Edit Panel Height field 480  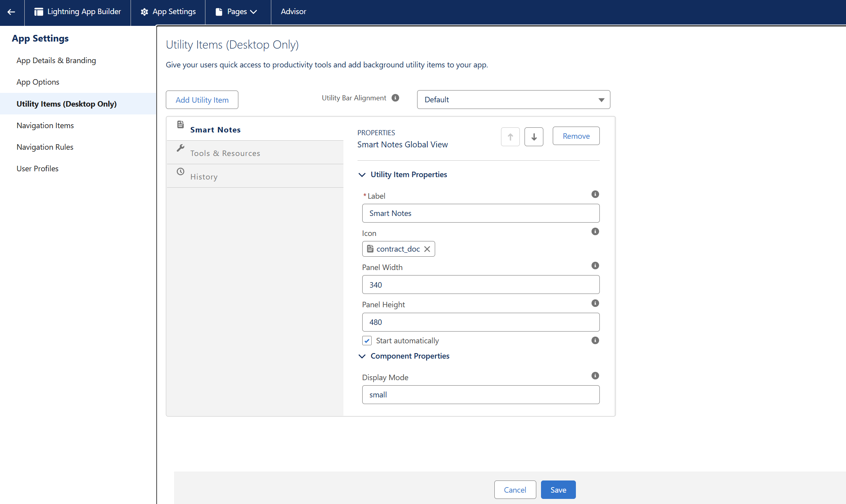point(481,322)
